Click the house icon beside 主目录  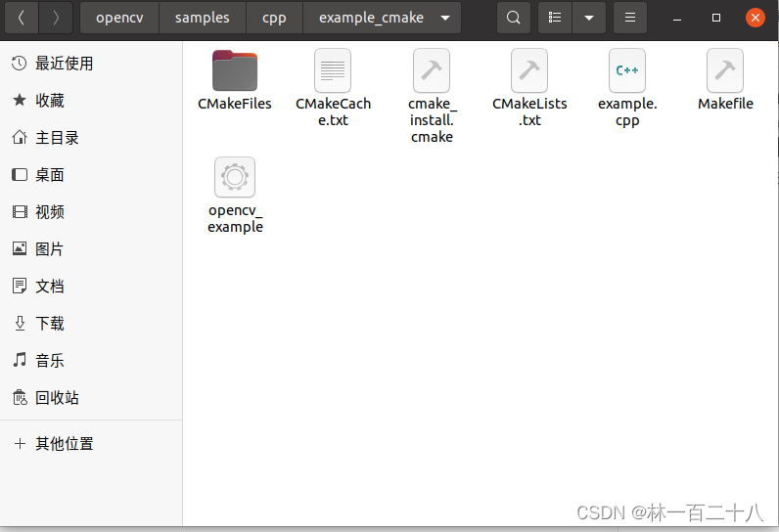[x=20, y=138]
